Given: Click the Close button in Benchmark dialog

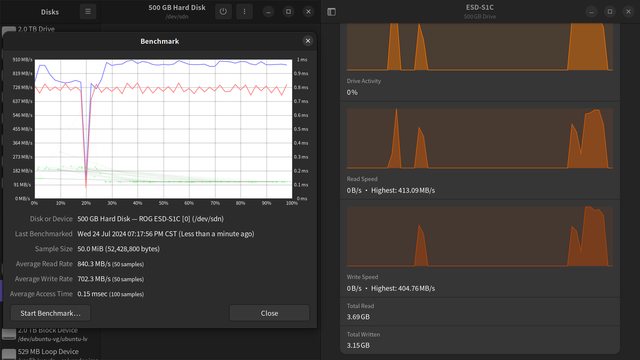Looking at the screenshot, I should 269,313.
